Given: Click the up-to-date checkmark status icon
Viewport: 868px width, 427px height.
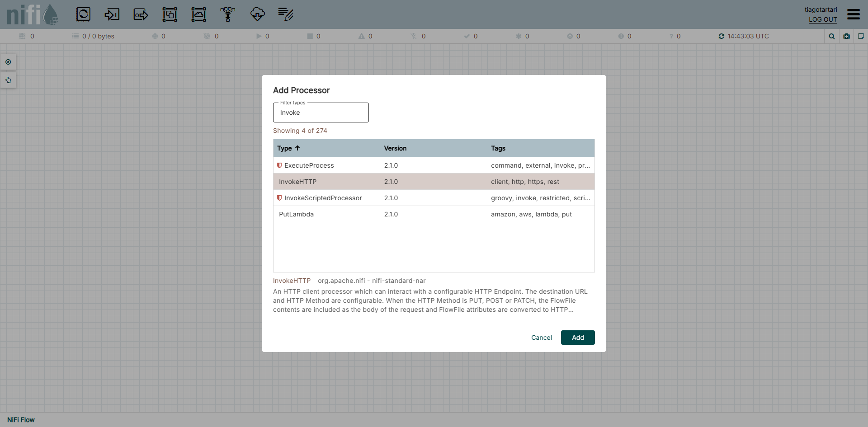Looking at the screenshot, I should tap(467, 36).
